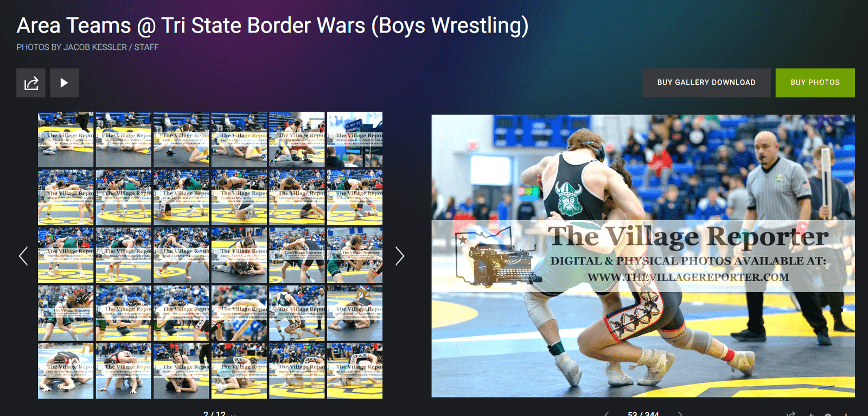Select the second thumbnail in the second row
Screen dimensions: 868x416
(x=124, y=197)
